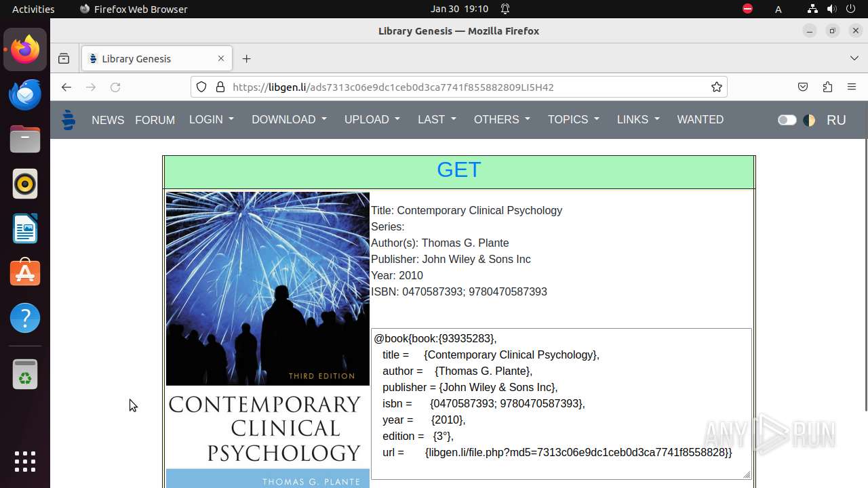This screenshot has height=488, width=868.
Task: Click the notification bell in top bar
Action: (505, 9)
